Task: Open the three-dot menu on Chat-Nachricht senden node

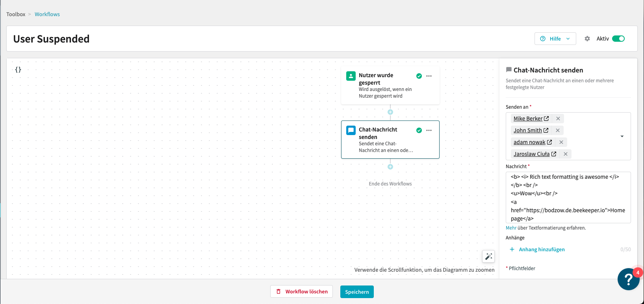Action: click(429, 130)
